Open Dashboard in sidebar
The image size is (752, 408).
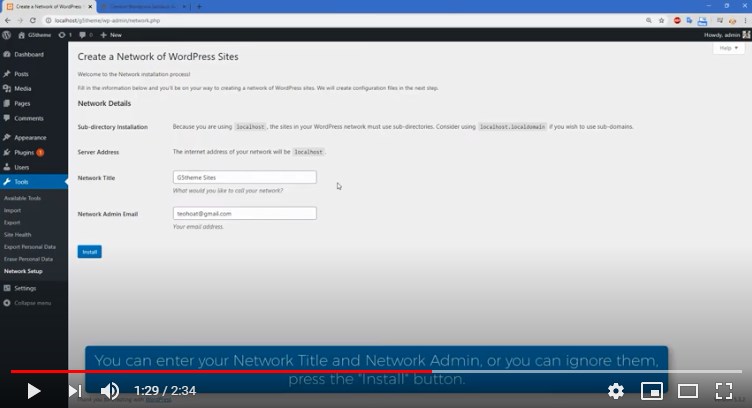point(29,54)
